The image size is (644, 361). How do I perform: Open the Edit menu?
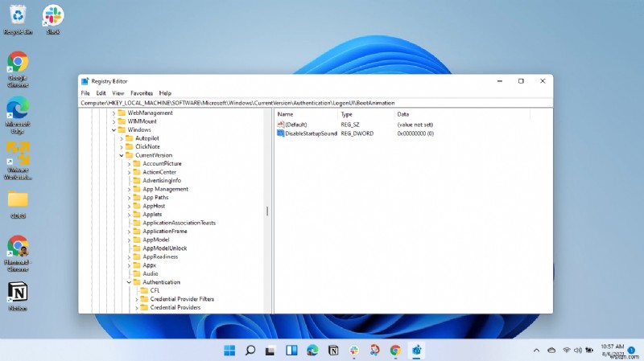tap(101, 93)
